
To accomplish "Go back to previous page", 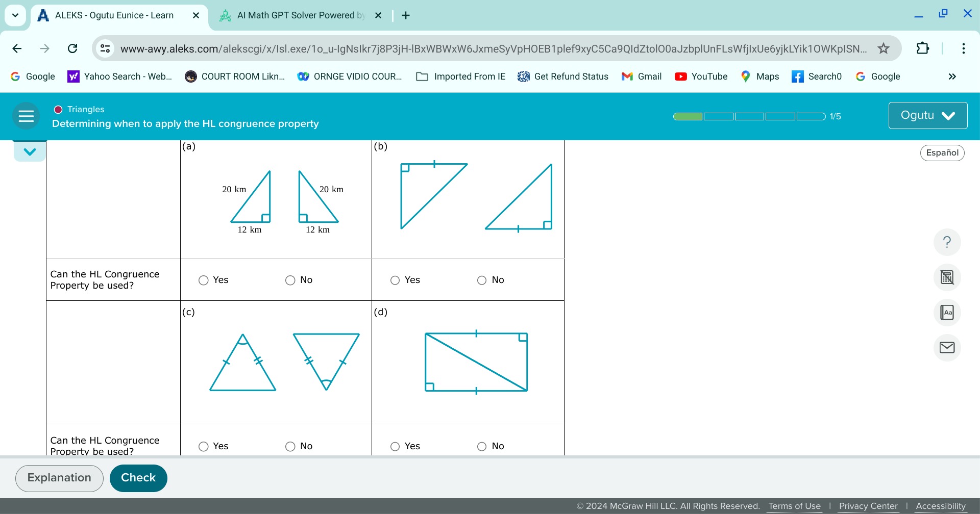I will click(17, 48).
